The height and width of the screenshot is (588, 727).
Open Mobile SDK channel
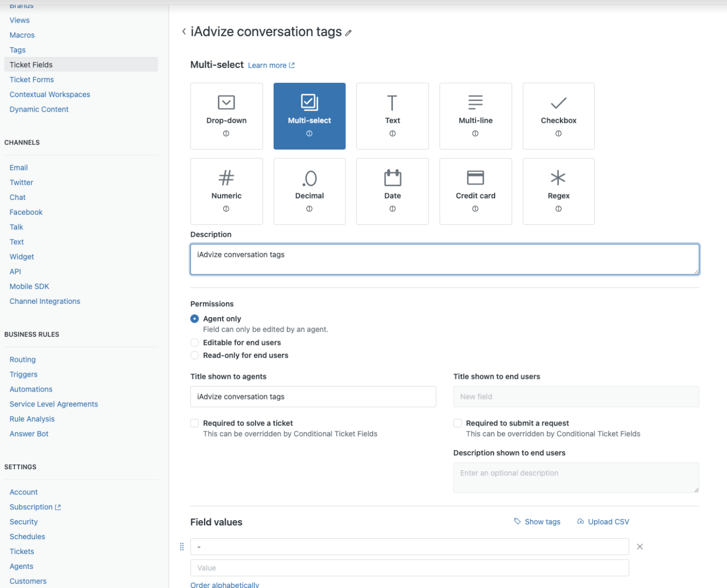[29, 286]
